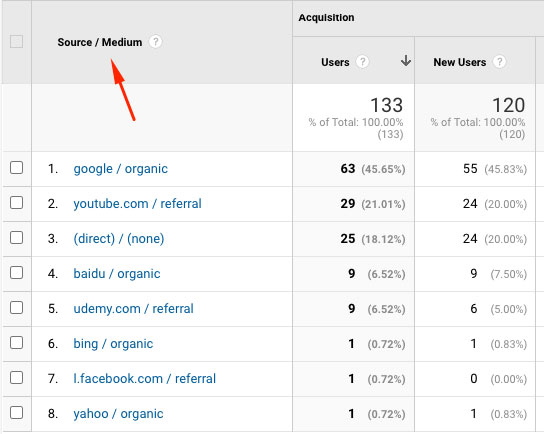
Task: Open bing / organic source link
Action: pos(113,344)
